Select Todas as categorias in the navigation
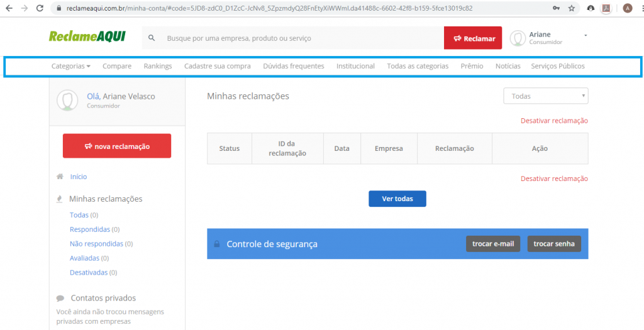 pyautogui.click(x=418, y=66)
